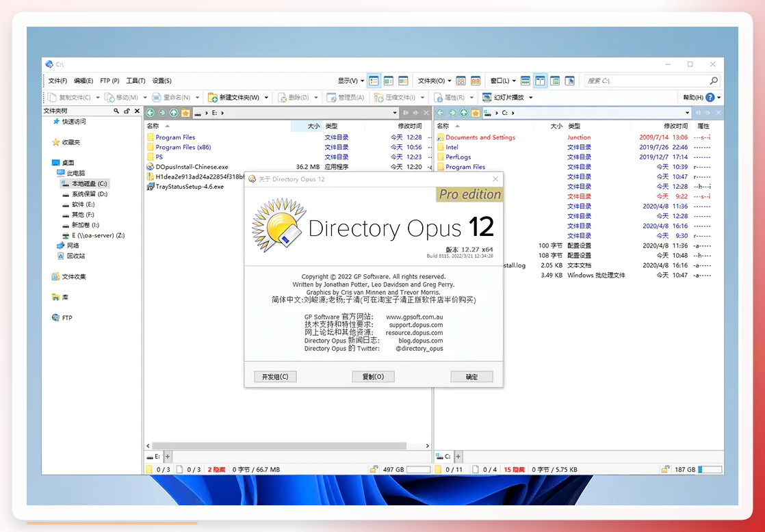Viewport: 765px width, 532px height.
Task: Toggle the folder tree lock icon
Action: tap(127, 111)
